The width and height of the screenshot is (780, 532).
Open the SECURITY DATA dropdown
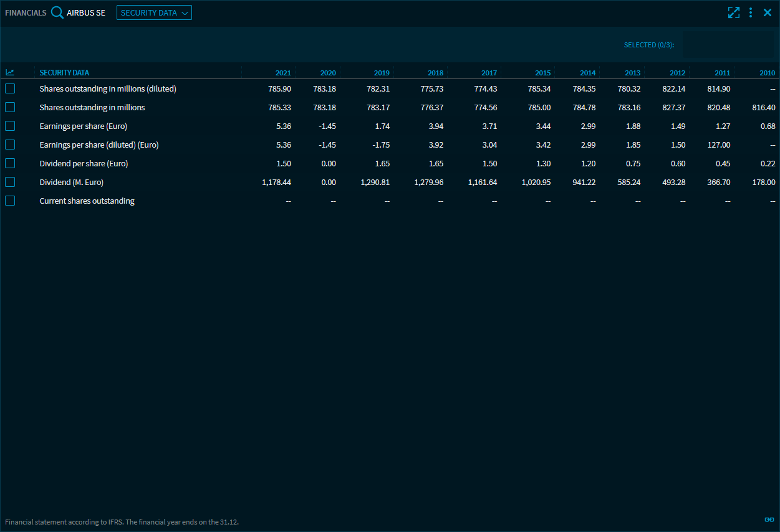coord(154,12)
